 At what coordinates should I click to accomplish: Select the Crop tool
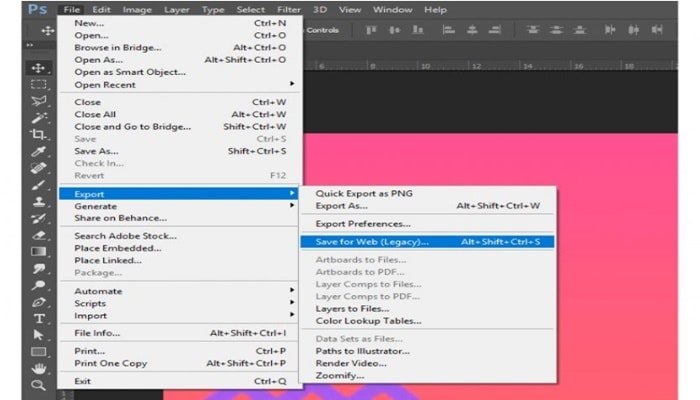tap(38, 134)
